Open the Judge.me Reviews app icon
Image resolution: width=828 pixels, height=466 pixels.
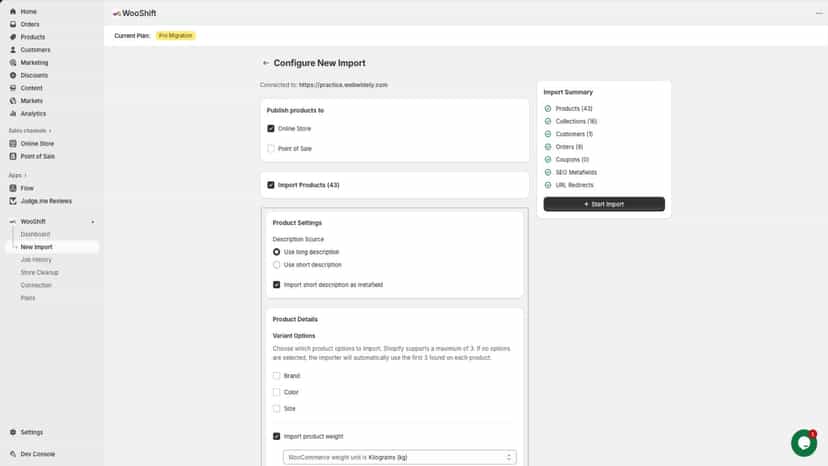pyautogui.click(x=13, y=201)
